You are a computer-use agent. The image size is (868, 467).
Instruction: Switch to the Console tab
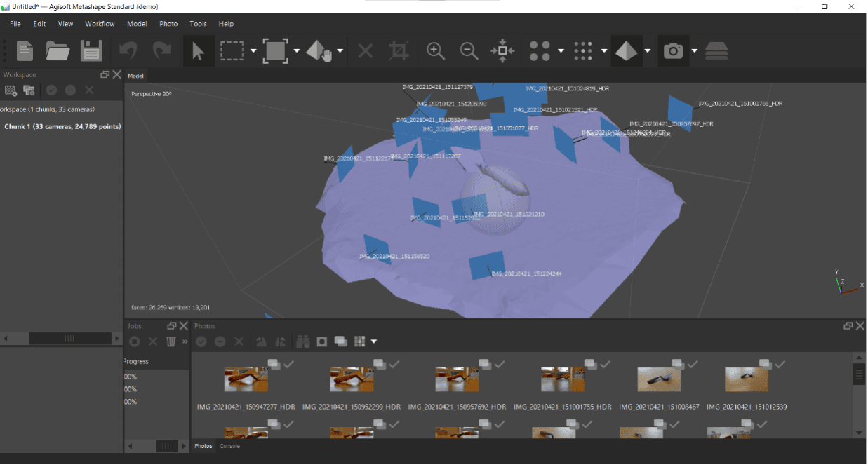[x=229, y=446]
